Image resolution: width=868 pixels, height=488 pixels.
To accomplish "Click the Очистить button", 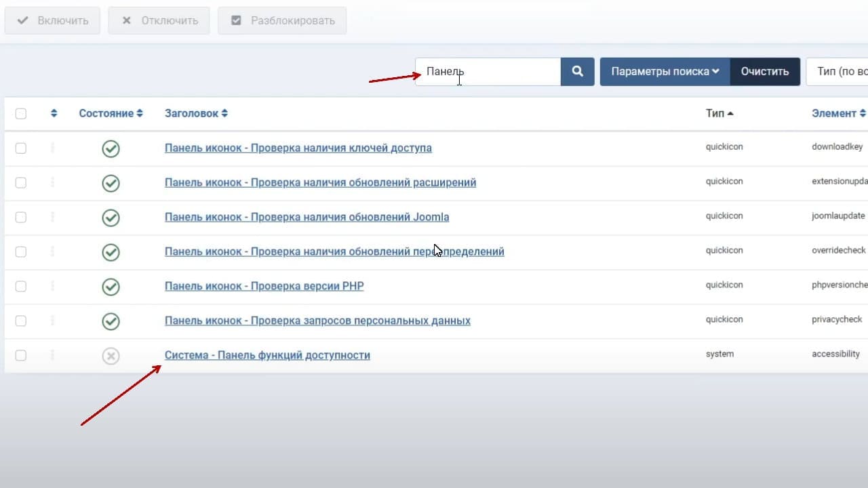I will (765, 71).
